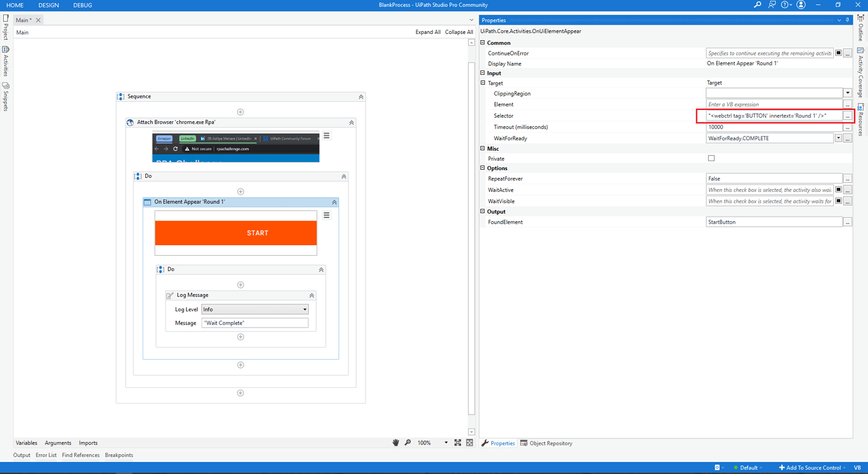The height and width of the screenshot is (474, 868).
Task: Toggle the Private checkbox in Misc properties
Action: click(711, 158)
